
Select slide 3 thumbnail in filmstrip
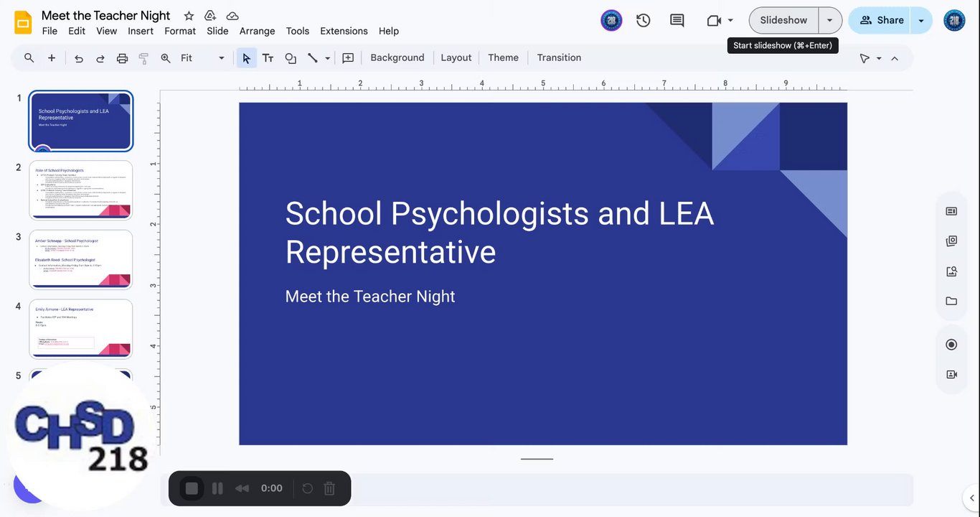(81, 259)
